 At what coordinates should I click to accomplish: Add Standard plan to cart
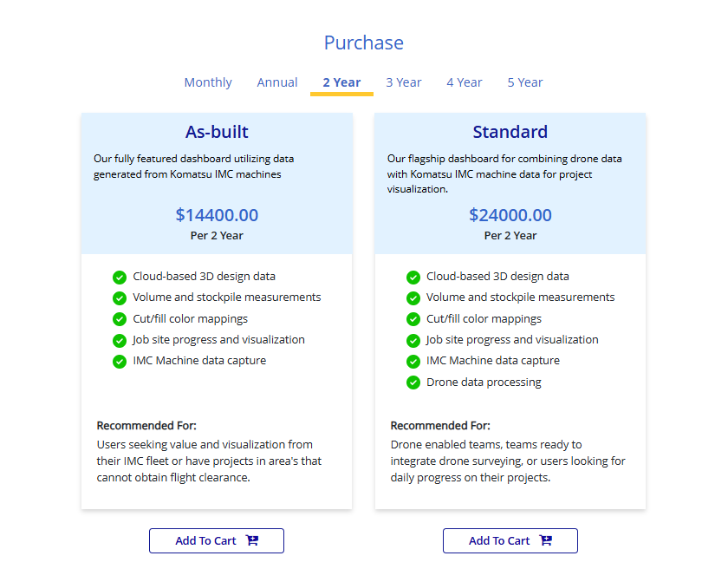coord(510,540)
